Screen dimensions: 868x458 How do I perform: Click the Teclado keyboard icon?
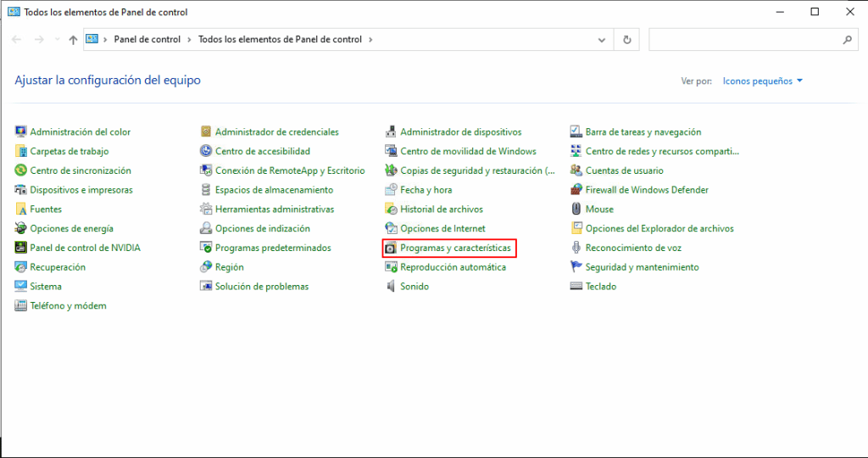576,287
